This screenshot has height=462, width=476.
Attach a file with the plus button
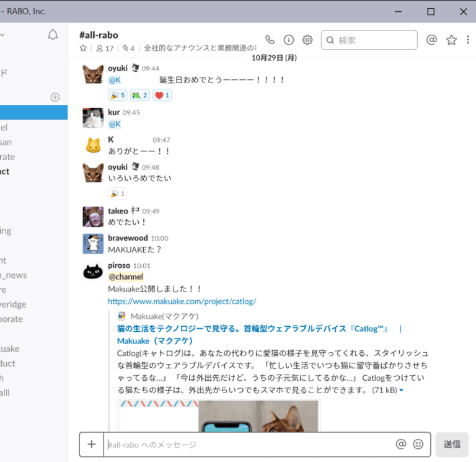pyautogui.click(x=91, y=445)
